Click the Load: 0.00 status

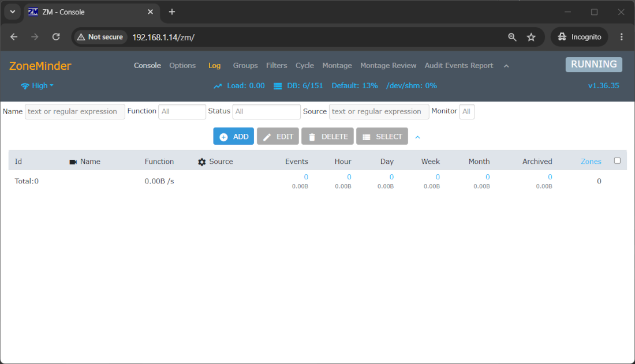pyautogui.click(x=246, y=86)
